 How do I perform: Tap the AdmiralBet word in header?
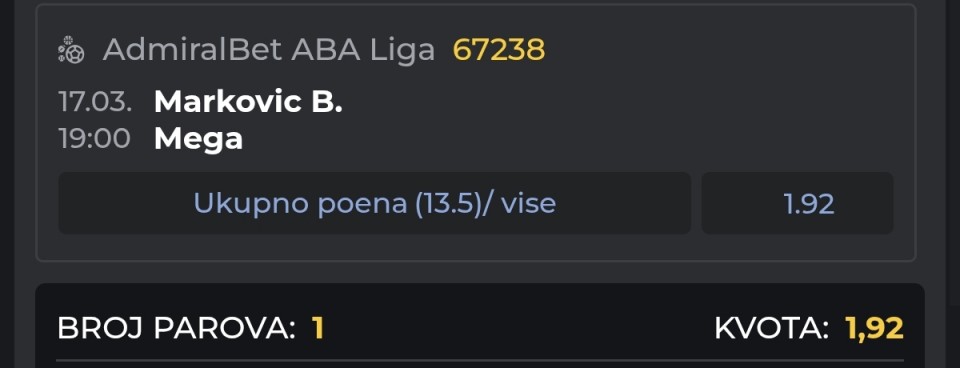[193, 50]
